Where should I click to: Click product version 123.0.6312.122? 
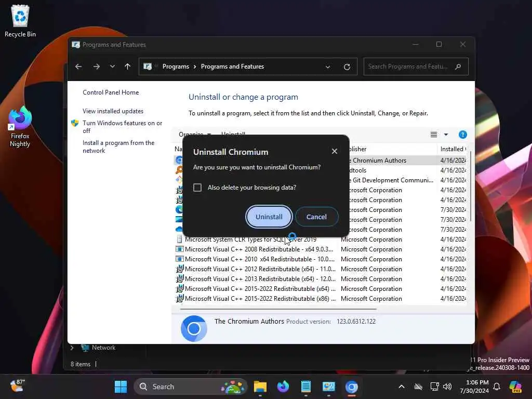pyautogui.click(x=356, y=322)
